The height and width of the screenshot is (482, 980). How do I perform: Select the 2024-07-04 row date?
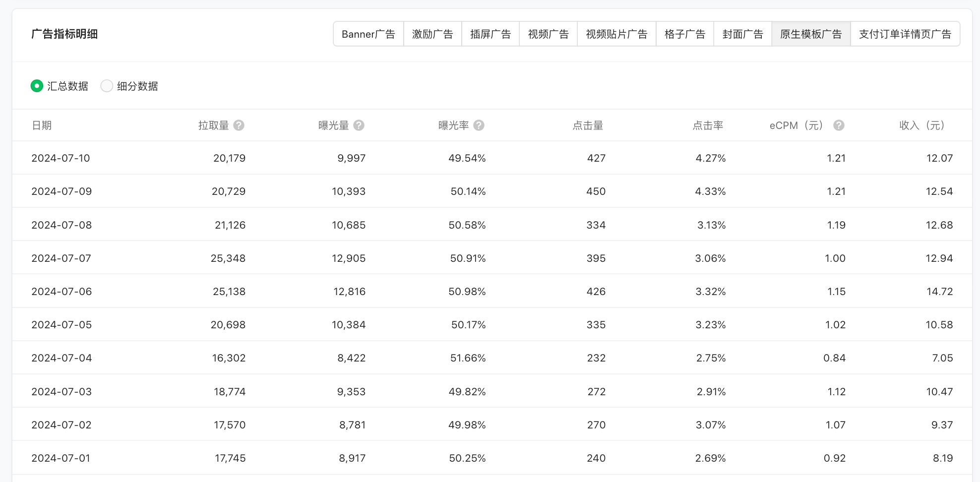pyautogui.click(x=61, y=358)
